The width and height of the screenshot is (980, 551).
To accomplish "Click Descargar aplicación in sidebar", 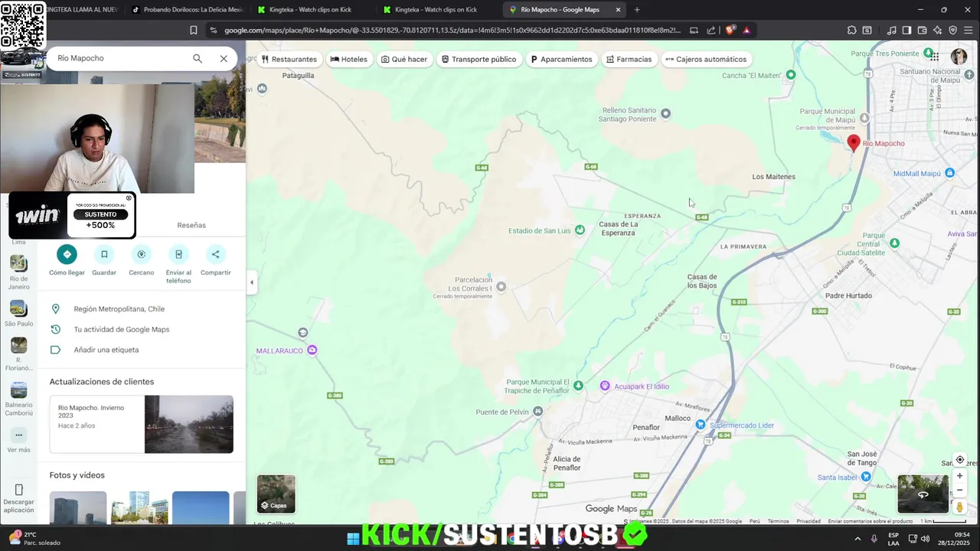I will (18, 498).
